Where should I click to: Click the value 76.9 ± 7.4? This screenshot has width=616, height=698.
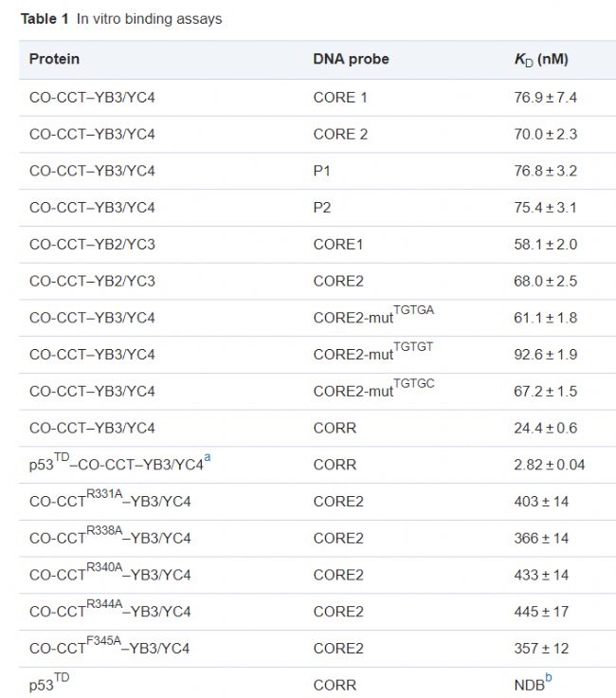[x=545, y=98]
